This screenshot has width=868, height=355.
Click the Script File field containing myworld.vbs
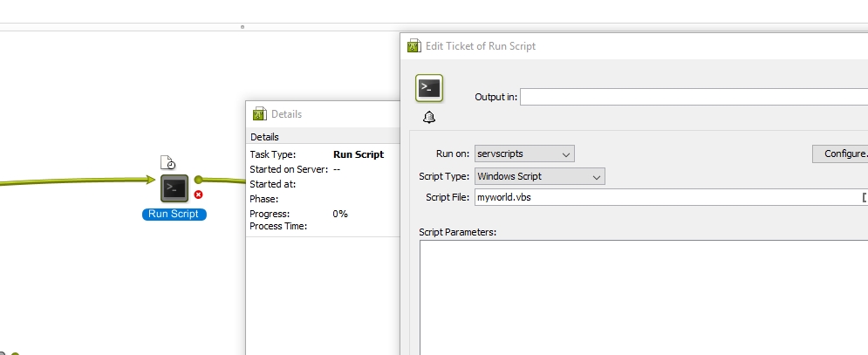click(666, 198)
